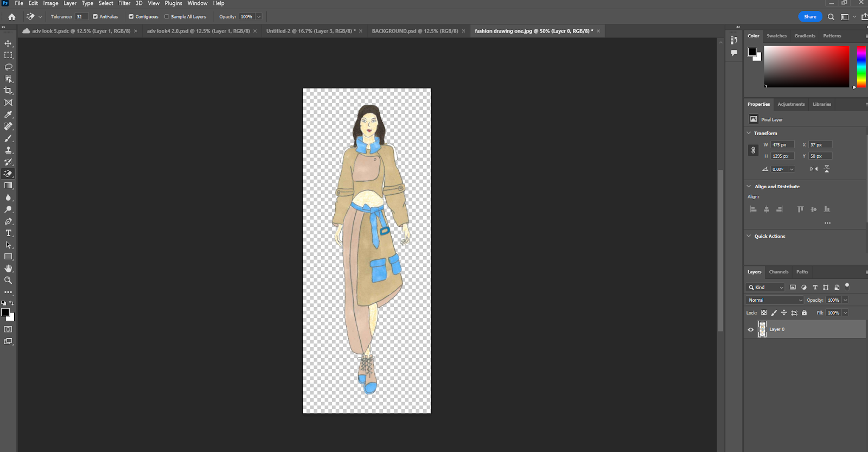Switch to the Adjustments tab

(x=791, y=104)
